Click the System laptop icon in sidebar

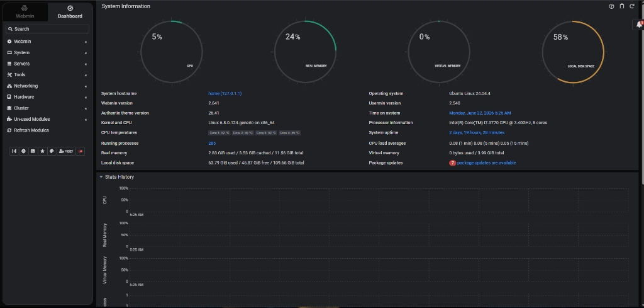(x=10, y=53)
